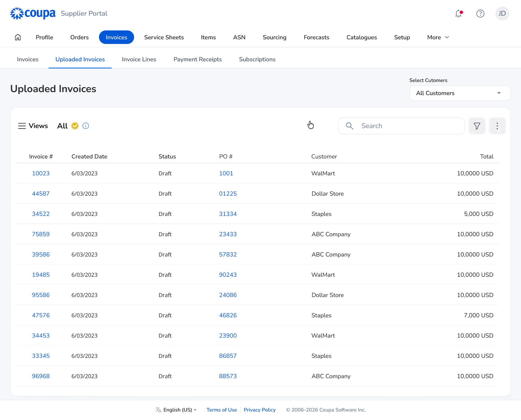Screen dimensions: 521x420
Task: Open the Privacy Policy link
Action: coord(259,410)
